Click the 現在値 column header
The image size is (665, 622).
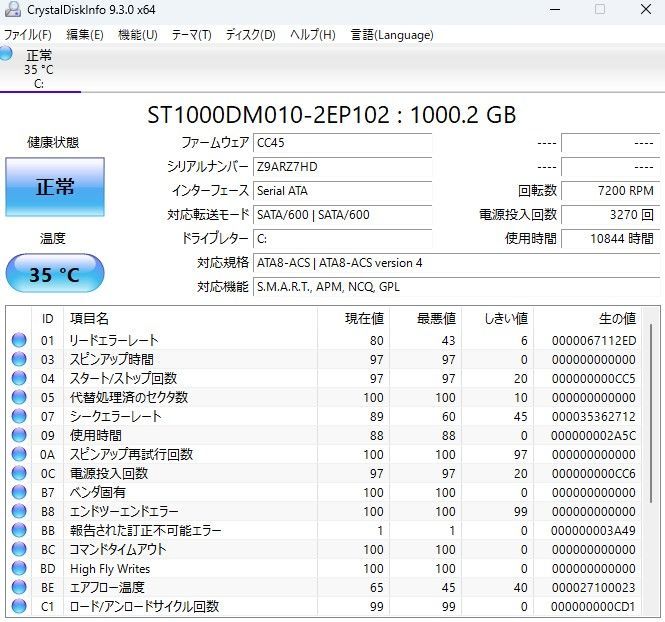[x=353, y=318]
